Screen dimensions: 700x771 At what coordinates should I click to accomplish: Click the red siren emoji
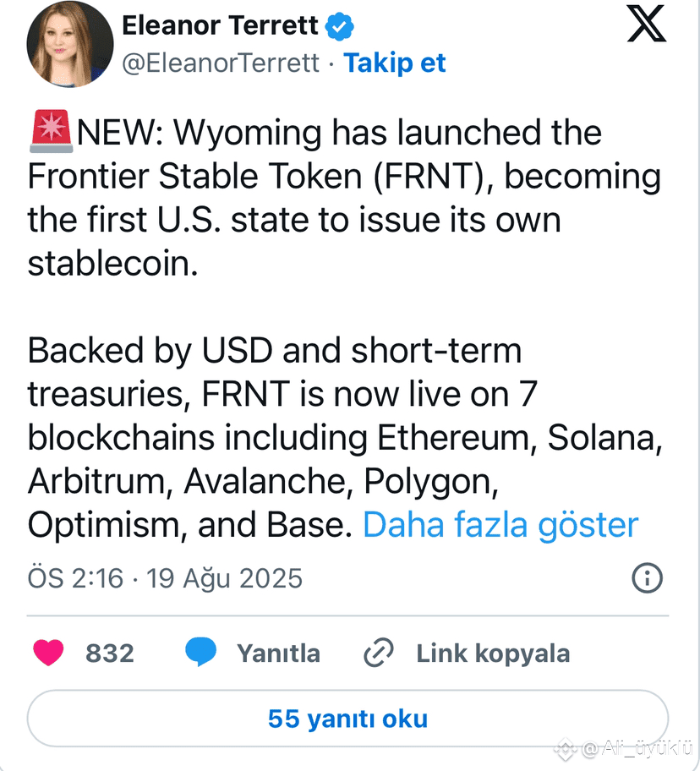(x=51, y=131)
